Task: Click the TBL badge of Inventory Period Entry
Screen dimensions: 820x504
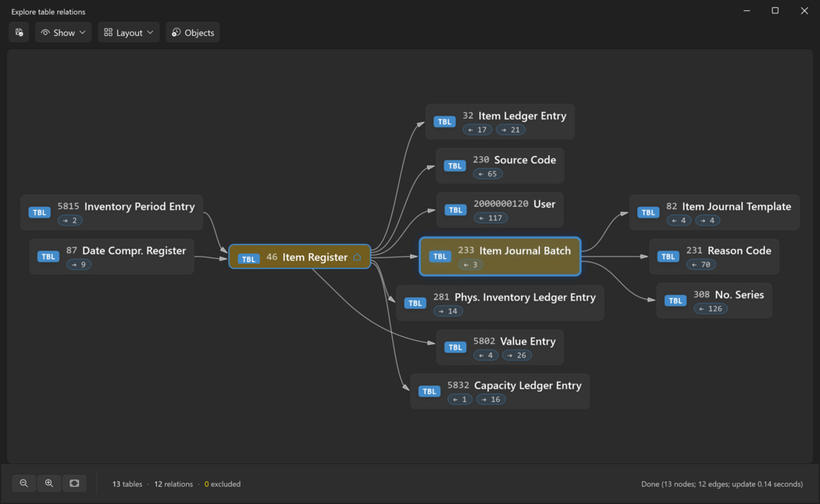Action: [39, 212]
